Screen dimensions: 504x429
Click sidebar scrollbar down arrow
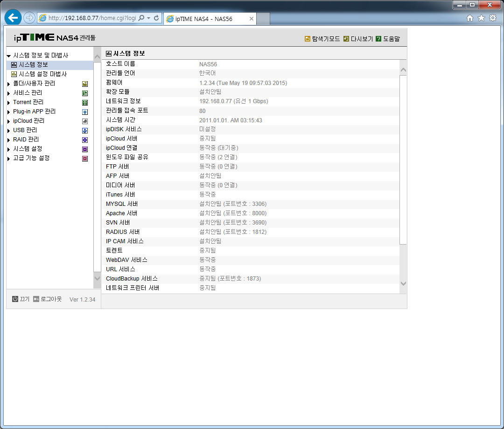[97, 278]
